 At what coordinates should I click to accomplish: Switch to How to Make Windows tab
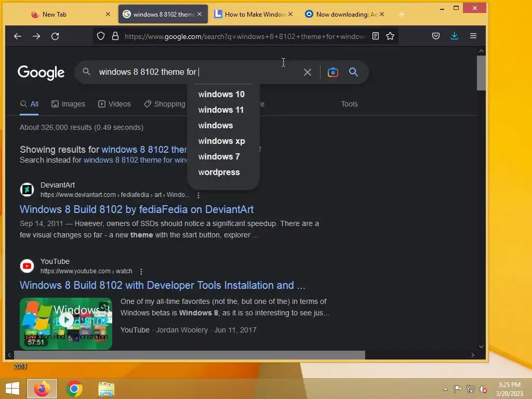[254, 14]
